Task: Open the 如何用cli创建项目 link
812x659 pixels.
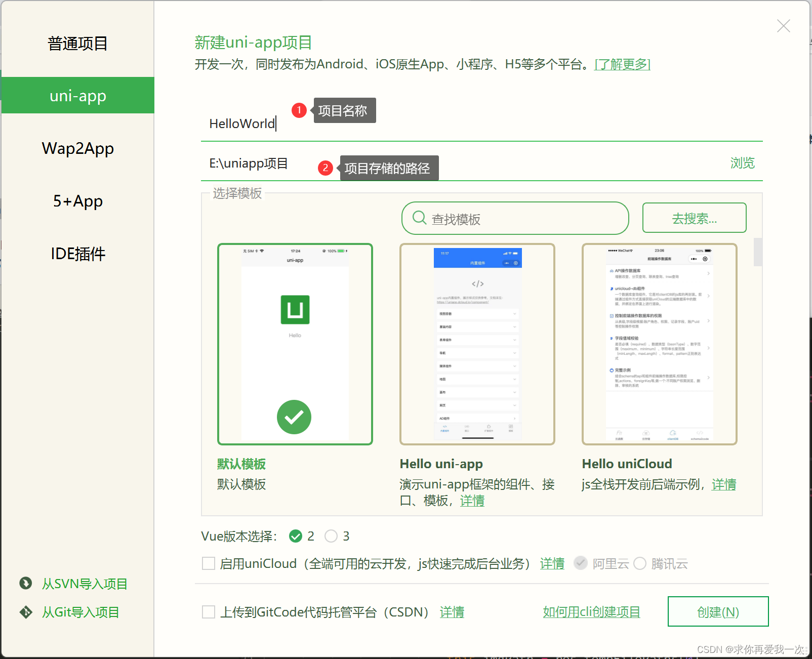Action: tap(591, 611)
